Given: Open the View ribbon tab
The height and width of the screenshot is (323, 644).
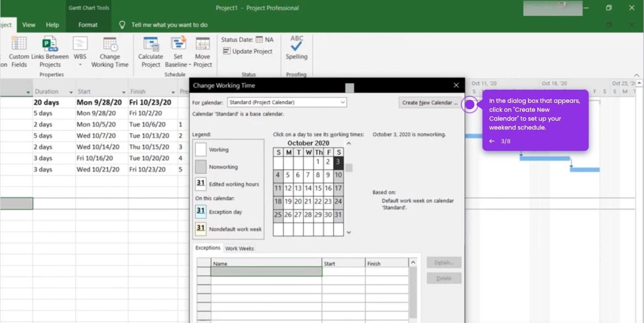Looking at the screenshot, I should 28,25.
